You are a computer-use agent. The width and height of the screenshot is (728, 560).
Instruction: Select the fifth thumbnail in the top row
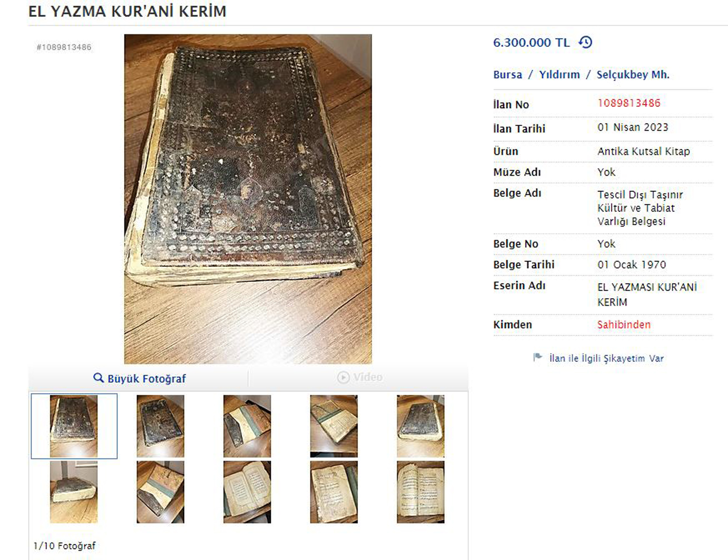coord(420,426)
